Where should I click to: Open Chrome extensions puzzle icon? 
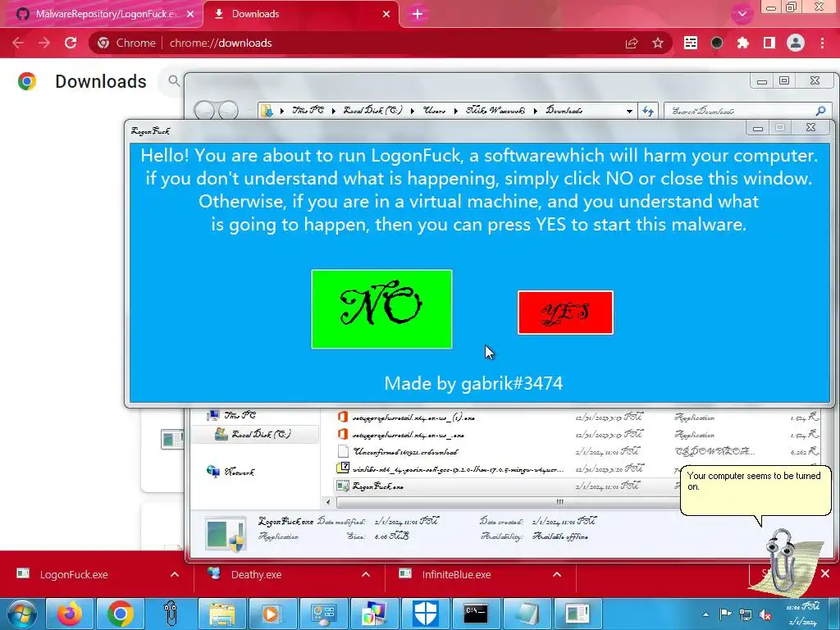(743, 43)
